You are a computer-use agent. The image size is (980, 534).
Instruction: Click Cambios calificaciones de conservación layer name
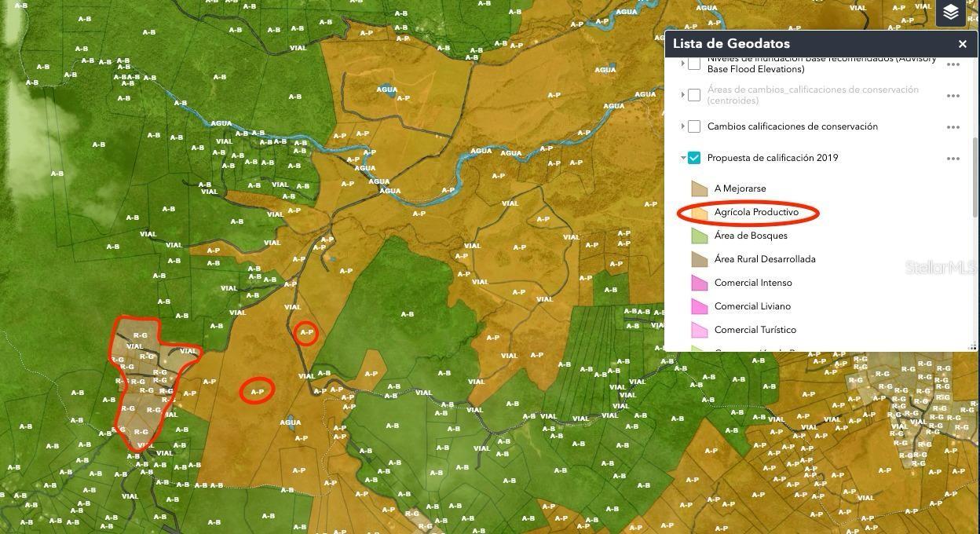click(792, 126)
